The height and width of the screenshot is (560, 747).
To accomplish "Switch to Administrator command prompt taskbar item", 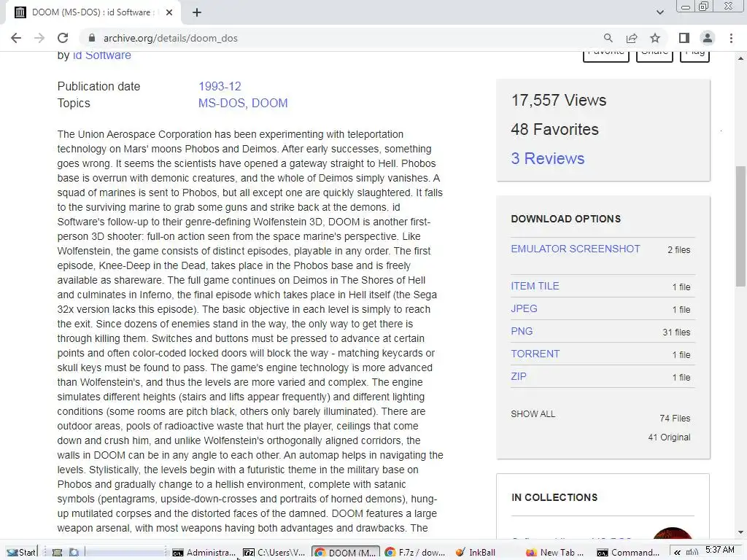I will coord(204,553).
